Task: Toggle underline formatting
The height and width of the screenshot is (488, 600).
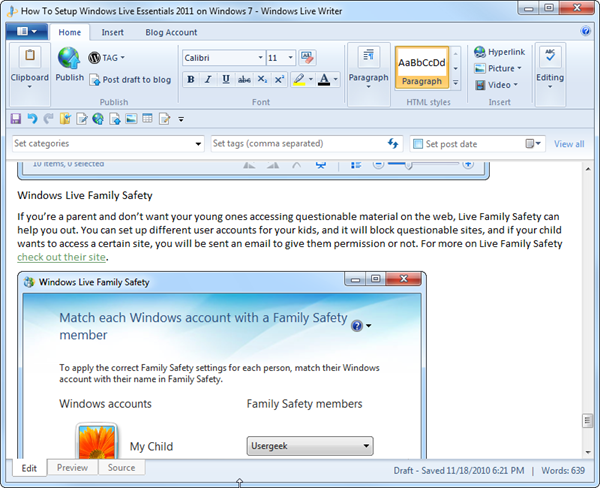Action: click(x=226, y=79)
